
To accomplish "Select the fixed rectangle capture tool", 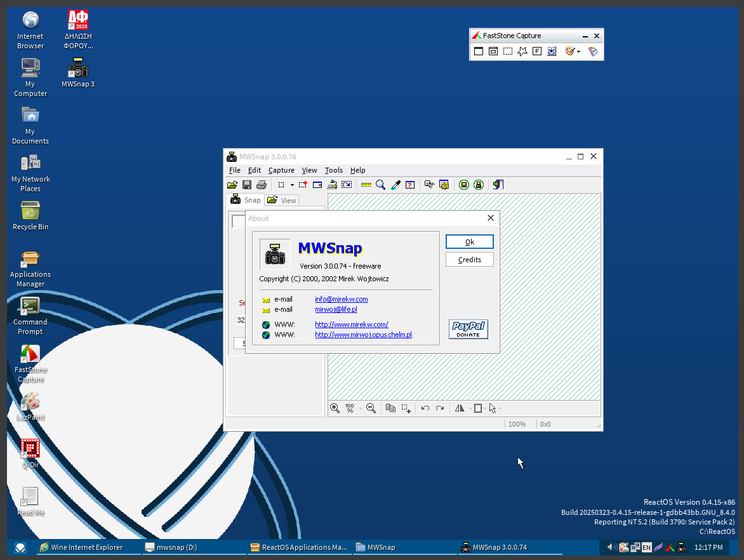I will click(281, 185).
